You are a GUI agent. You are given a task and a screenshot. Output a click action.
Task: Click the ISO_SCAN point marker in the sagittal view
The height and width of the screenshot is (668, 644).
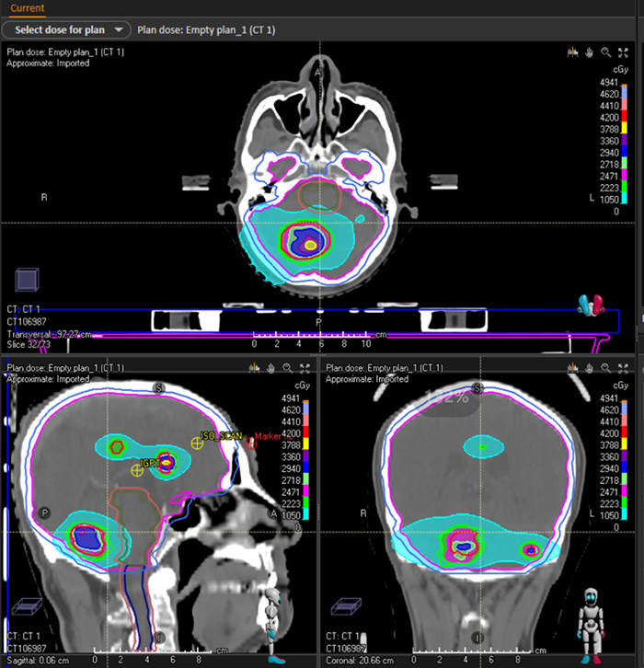(x=196, y=443)
